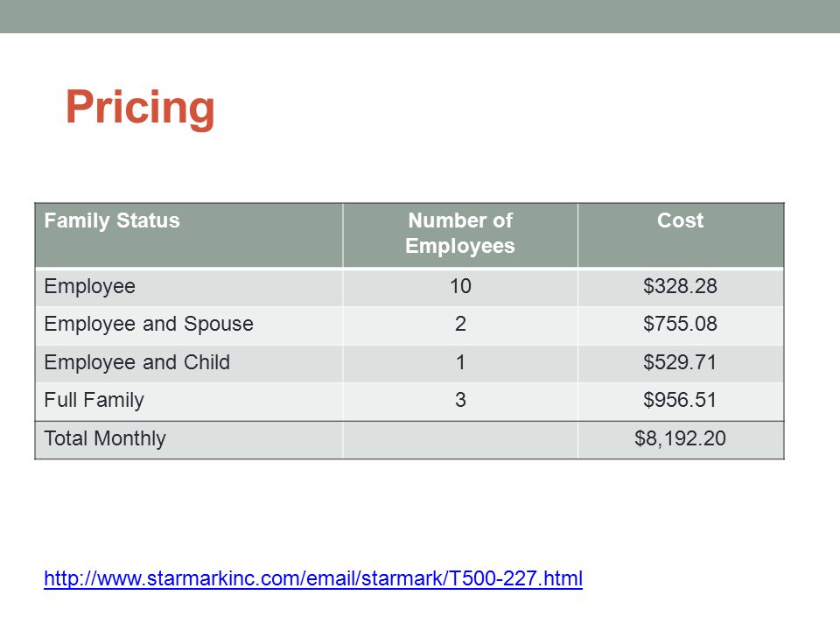Select the Pricing slide title

[140, 107]
